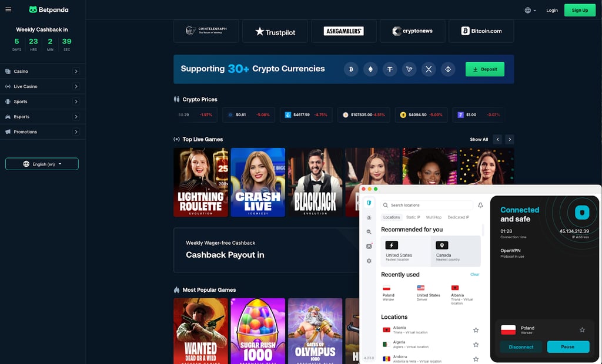This screenshot has width=602, height=364.
Task: Open the Sports menu item
Action: 21,102
